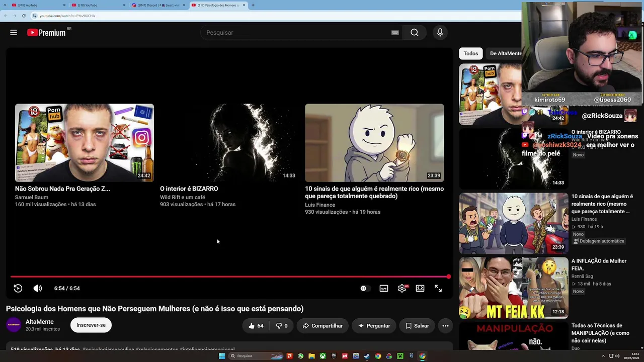Go forward in browser history
This screenshot has width=644, height=362.
[15, 16]
